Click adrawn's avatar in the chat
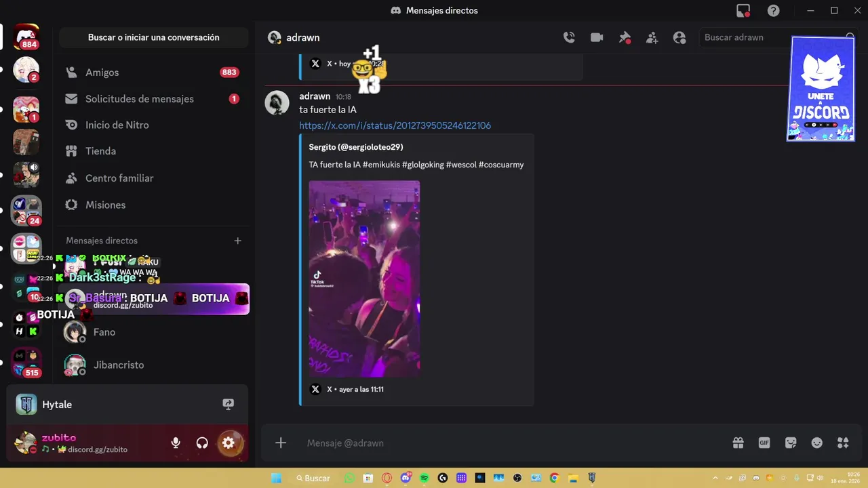Image resolution: width=868 pixels, height=488 pixels. [x=277, y=103]
